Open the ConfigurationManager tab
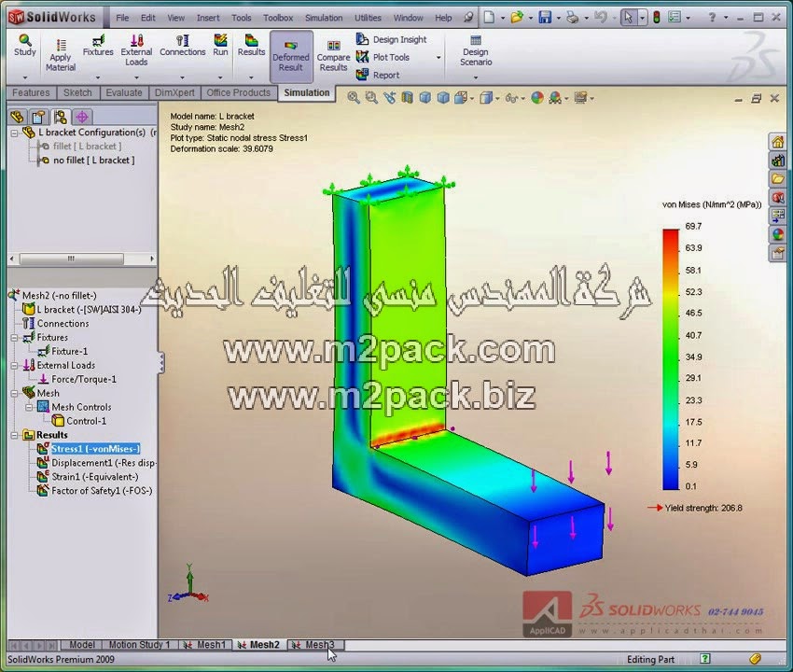Viewport: 793px width, 672px height. click(61, 117)
